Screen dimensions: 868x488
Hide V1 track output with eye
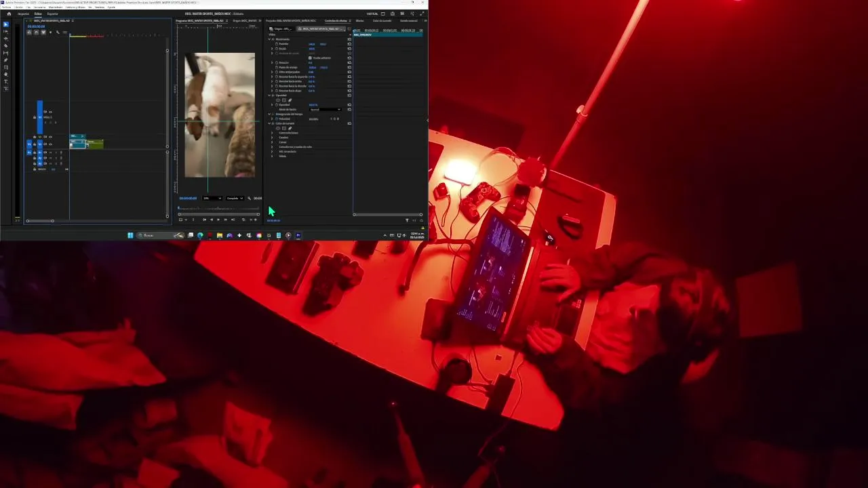coord(50,144)
